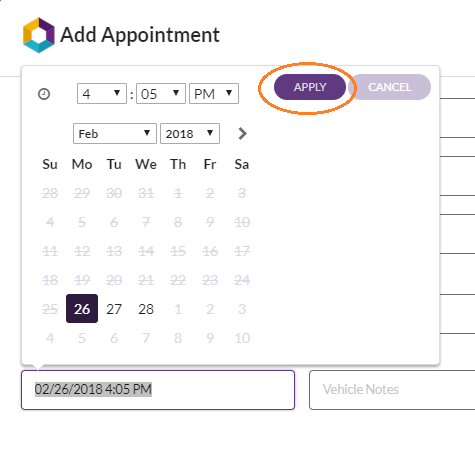This screenshot has width=475, height=452.
Task: Go to next month with right chevron
Action: pyautogui.click(x=243, y=134)
